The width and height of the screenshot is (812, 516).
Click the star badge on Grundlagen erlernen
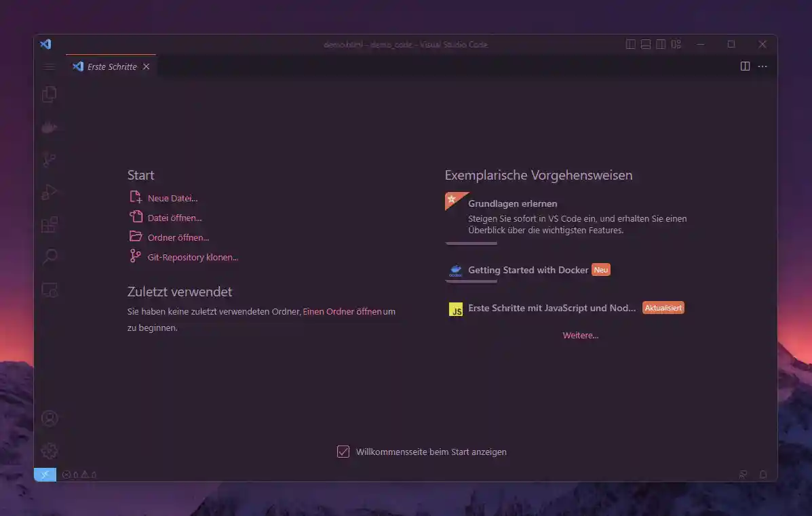click(452, 199)
